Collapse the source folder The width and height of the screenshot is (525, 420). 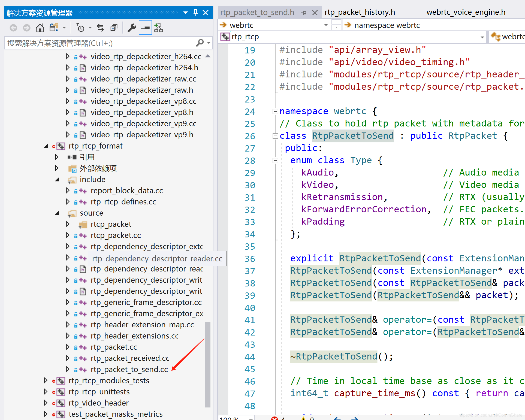tap(57, 213)
